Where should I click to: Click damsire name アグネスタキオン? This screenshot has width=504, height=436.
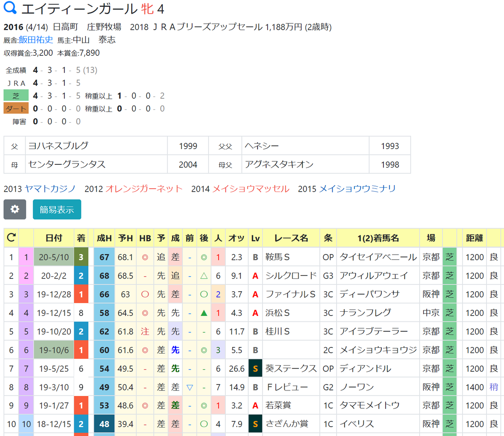click(x=279, y=164)
